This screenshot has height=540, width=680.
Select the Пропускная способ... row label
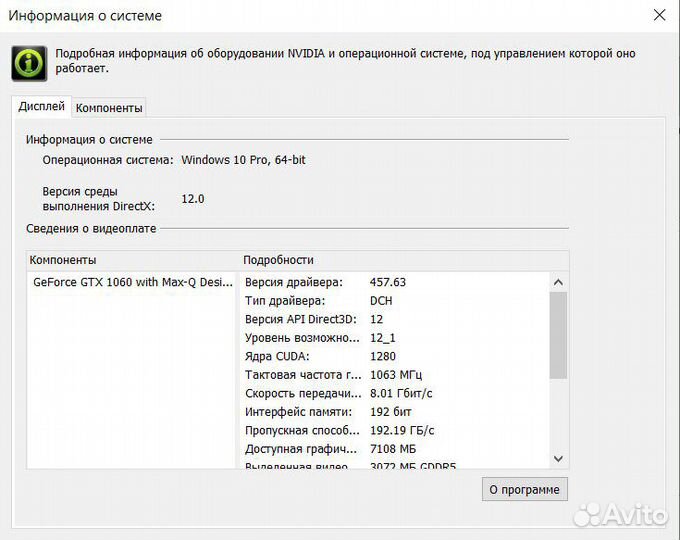302,431
